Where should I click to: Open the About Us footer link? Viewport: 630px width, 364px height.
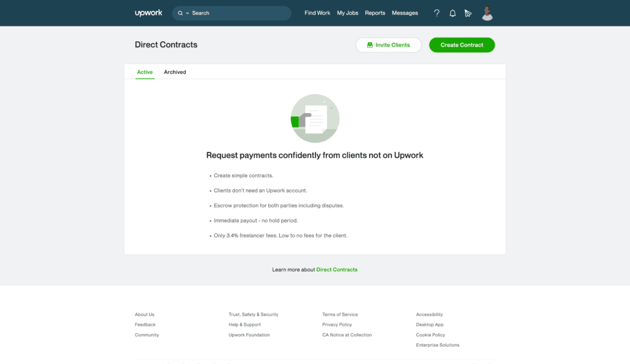pyautogui.click(x=144, y=315)
